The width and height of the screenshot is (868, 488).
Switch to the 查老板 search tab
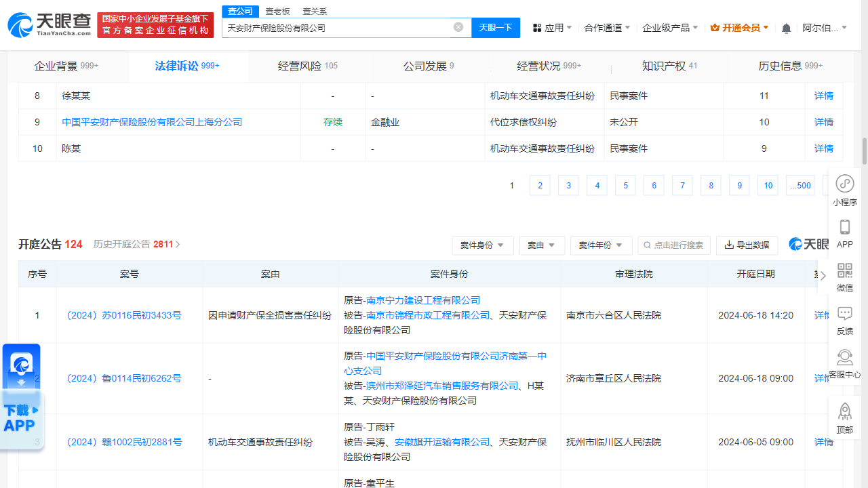tap(277, 11)
